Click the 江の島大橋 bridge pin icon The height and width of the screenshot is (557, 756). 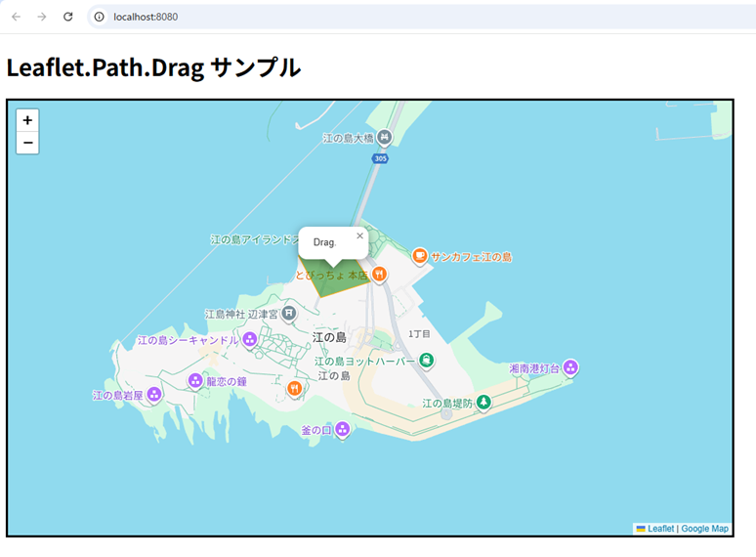[385, 137]
